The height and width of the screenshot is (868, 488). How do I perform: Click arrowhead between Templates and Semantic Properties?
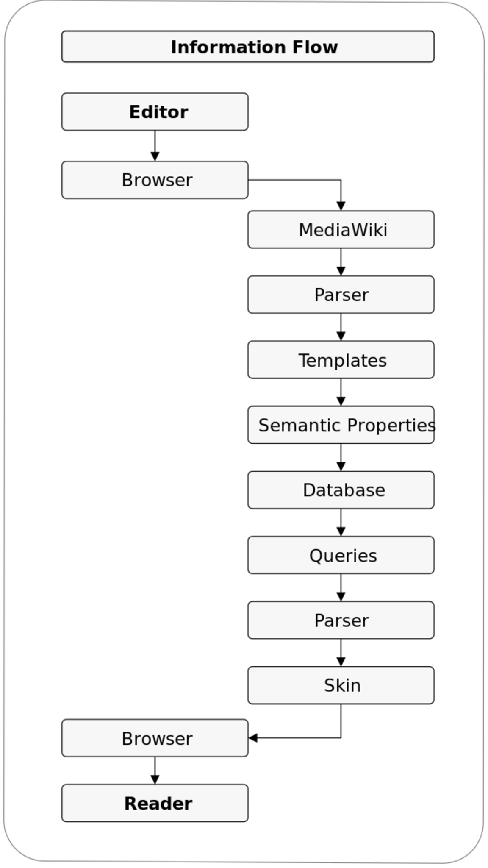pos(341,401)
